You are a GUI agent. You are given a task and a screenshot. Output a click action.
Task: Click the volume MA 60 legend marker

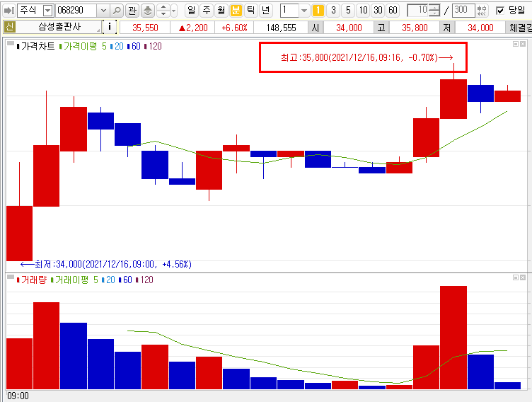point(125,280)
